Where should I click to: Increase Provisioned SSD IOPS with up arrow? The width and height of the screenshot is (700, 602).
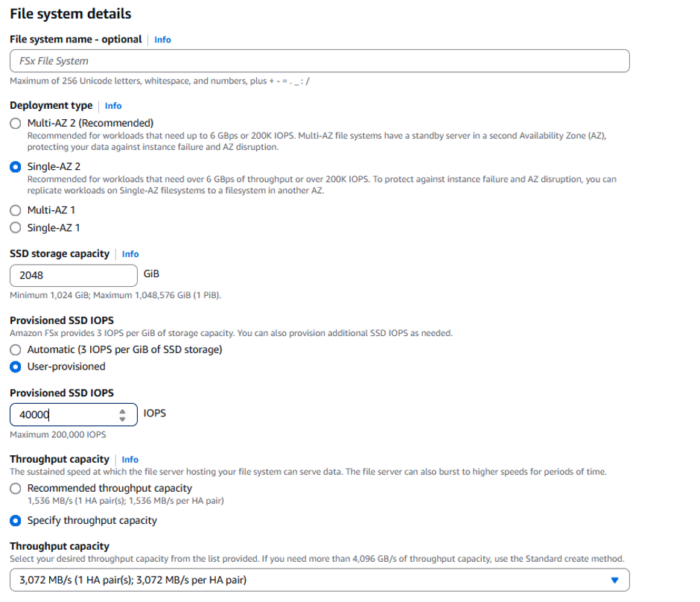[123, 411]
